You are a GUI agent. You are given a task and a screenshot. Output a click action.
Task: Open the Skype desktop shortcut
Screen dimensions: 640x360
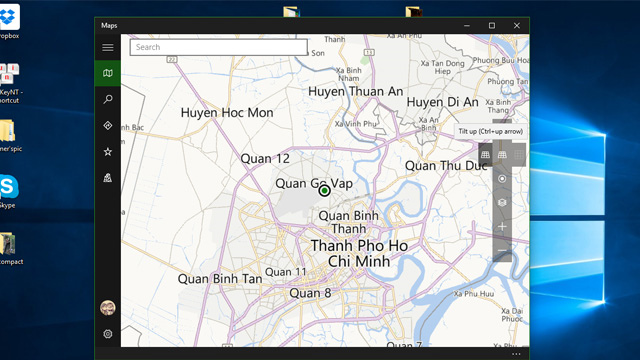[x=8, y=191]
